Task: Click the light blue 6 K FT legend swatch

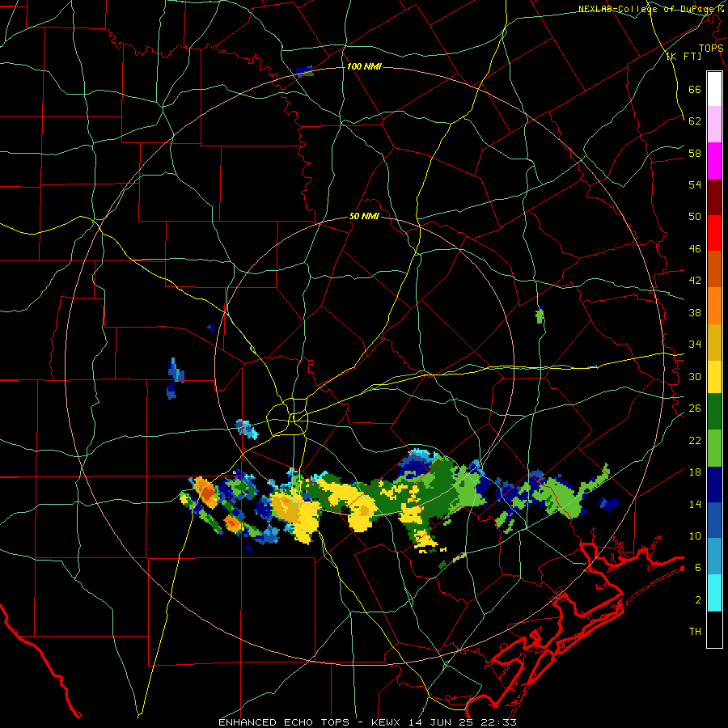Action: [x=714, y=557]
